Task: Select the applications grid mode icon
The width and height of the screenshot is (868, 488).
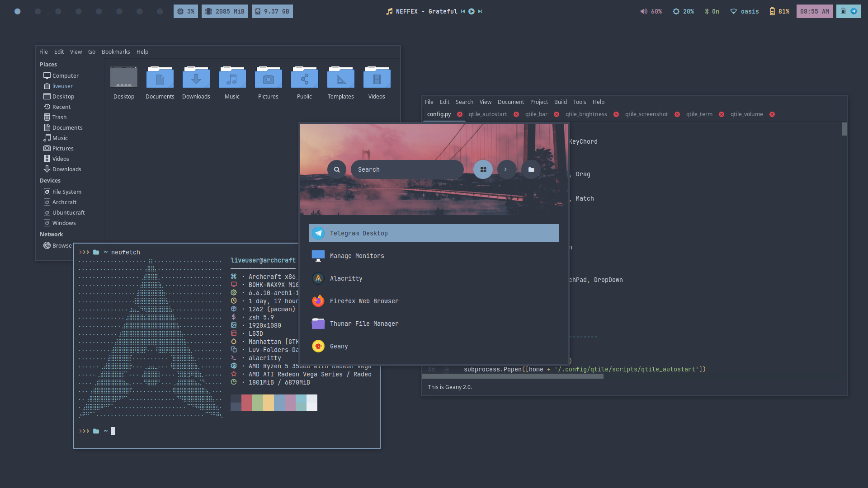Action: 483,169
